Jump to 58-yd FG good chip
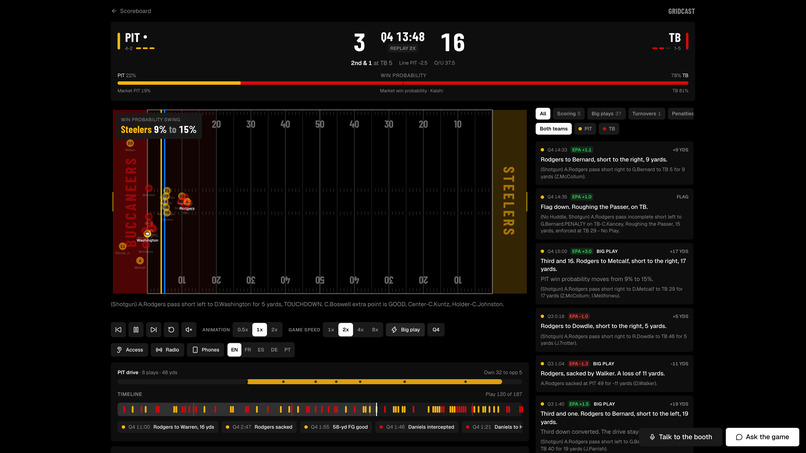Viewport: 806px width, 453px height. pos(336,427)
